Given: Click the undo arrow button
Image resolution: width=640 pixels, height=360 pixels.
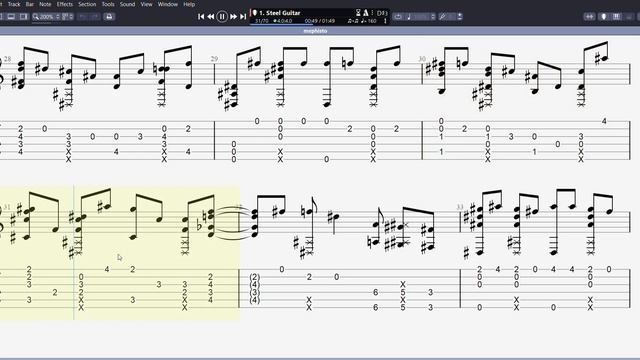Looking at the screenshot, I should (83, 16).
